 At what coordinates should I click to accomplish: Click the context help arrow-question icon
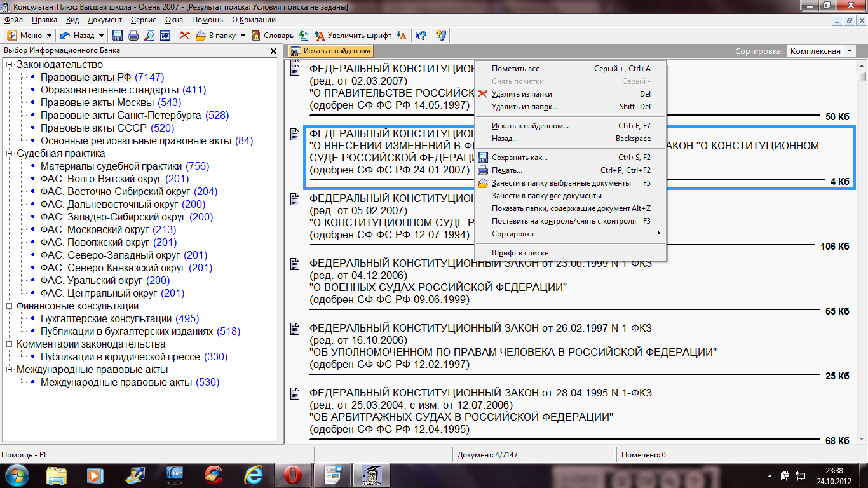click(421, 36)
